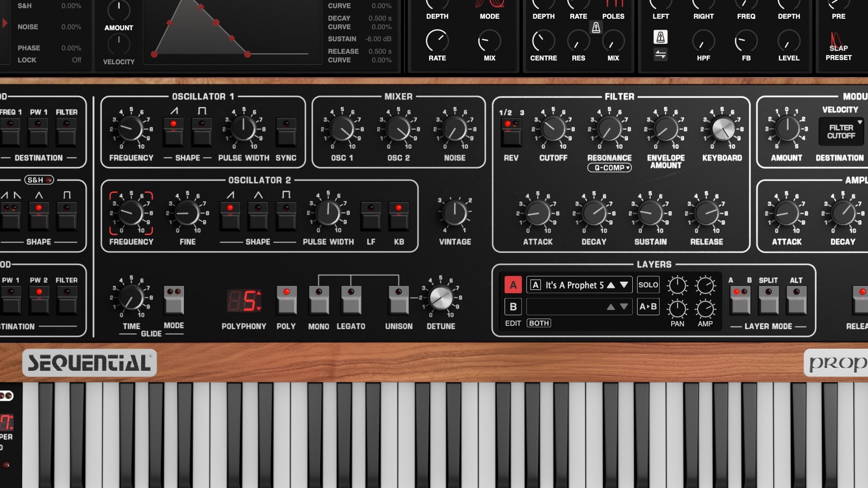Toggle Oscillator 1 pulse shape switch
This screenshot has width=868, height=488.
click(x=202, y=132)
